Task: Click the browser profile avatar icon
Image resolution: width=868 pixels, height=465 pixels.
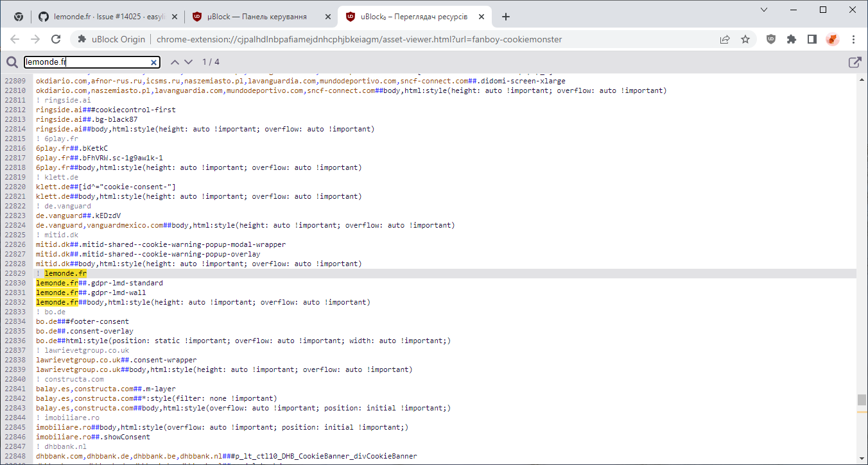Action: (x=833, y=39)
